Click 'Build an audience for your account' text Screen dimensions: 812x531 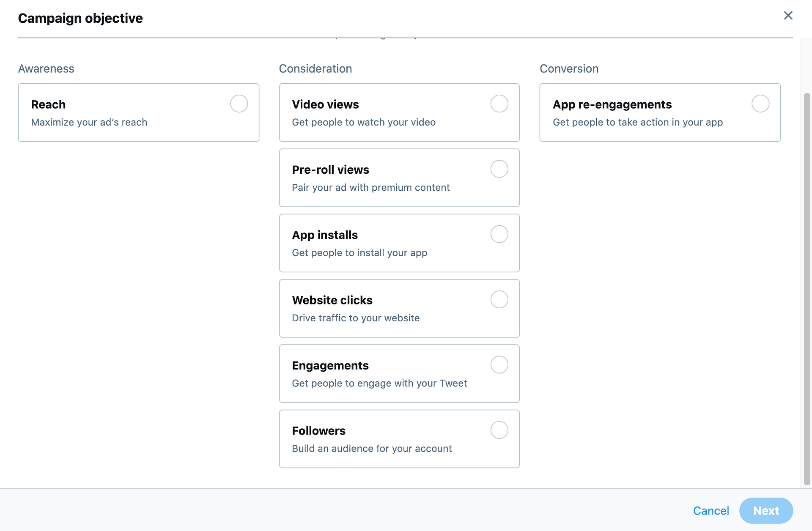(372, 449)
